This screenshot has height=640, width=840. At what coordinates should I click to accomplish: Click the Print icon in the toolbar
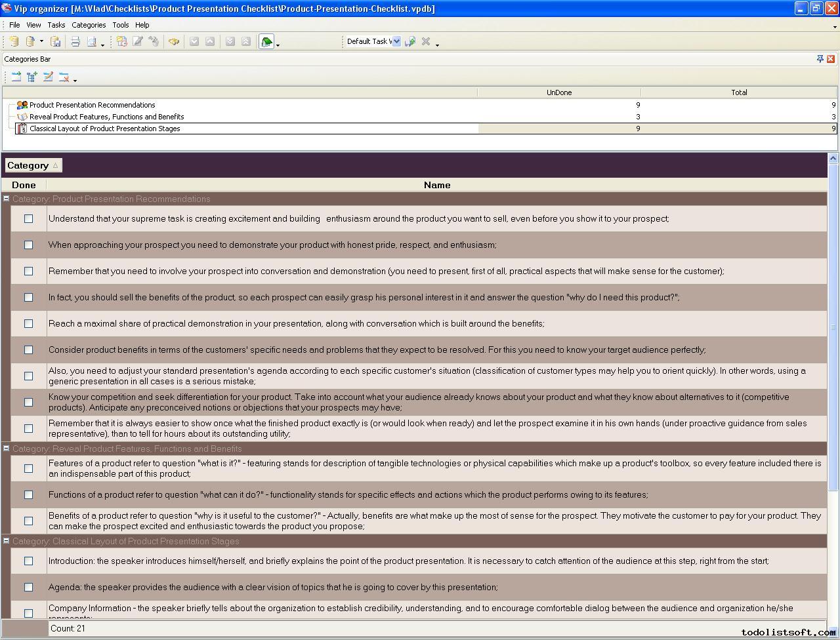click(x=75, y=41)
